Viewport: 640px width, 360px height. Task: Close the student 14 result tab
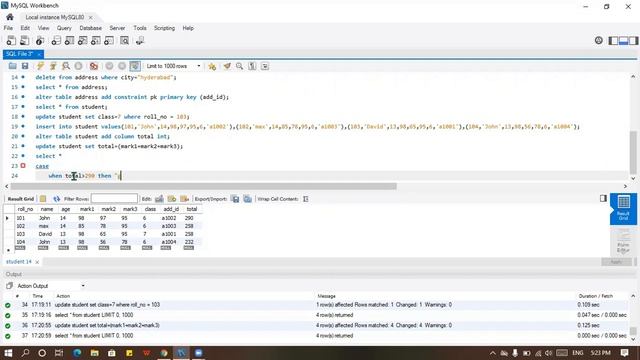point(37,262)
